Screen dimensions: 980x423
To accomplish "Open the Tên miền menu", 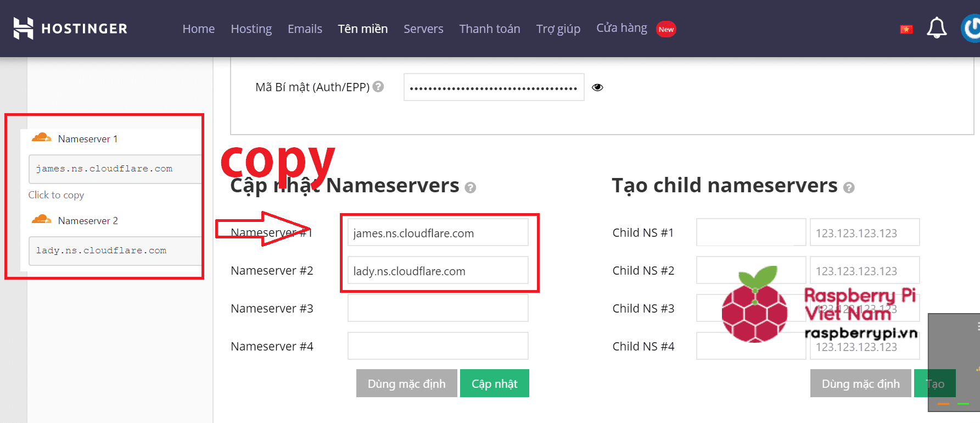I will tap(362, 29).
